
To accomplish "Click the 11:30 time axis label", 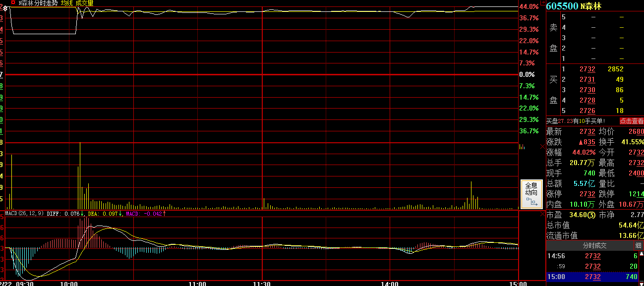I will click(x=262, y=283).
